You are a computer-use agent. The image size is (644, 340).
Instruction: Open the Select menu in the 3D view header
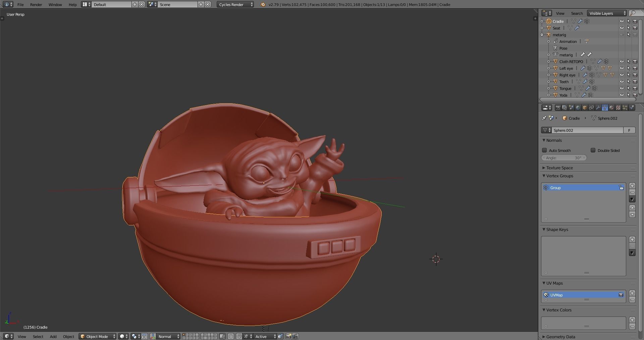(x=38, y=336)
